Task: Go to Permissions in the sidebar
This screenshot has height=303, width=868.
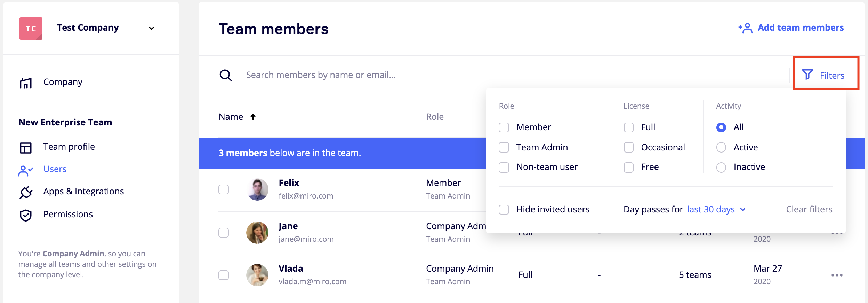Action: [x=68, y=215]
